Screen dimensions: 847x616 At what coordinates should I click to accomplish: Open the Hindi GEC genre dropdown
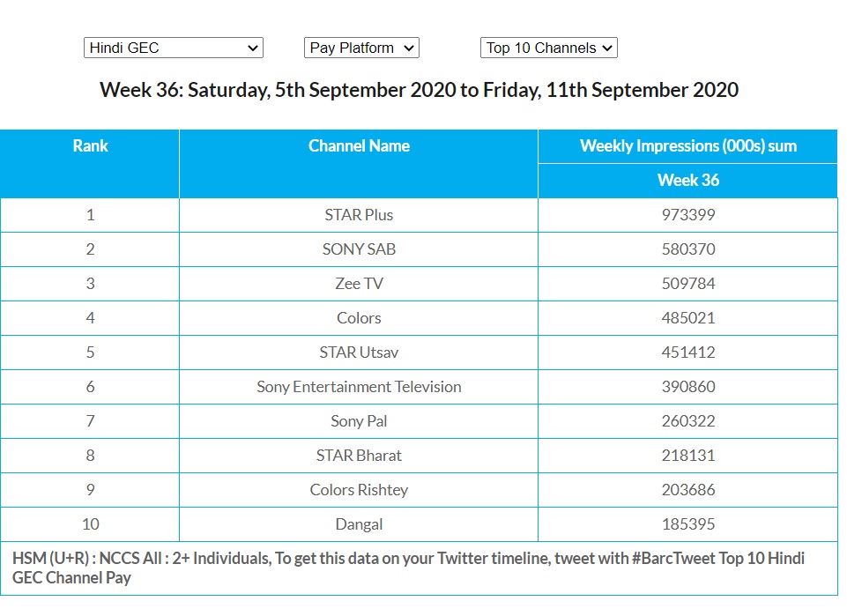coord(173,48)
